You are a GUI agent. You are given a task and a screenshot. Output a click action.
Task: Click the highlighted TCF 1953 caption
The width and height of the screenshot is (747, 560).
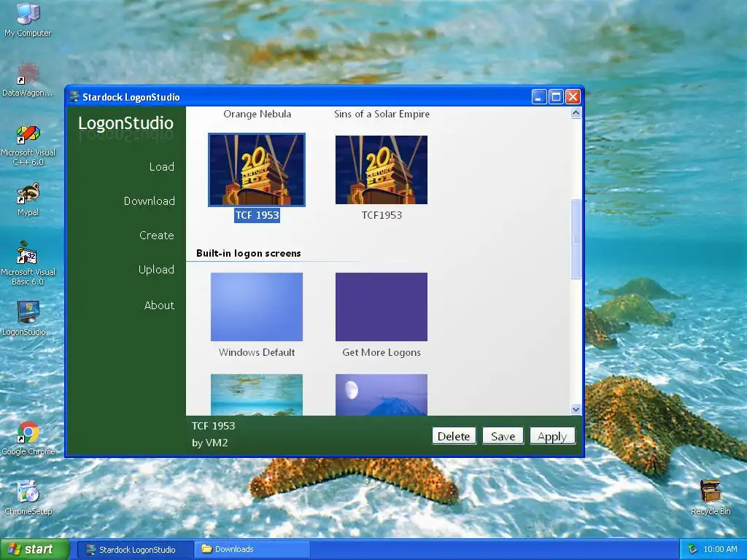257,215
